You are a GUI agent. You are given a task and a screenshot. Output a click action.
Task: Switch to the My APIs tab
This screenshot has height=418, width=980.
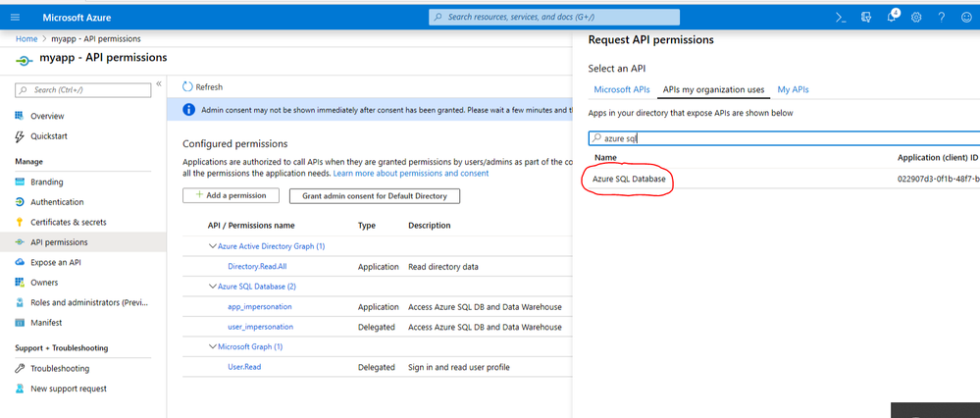pos(794,89)
